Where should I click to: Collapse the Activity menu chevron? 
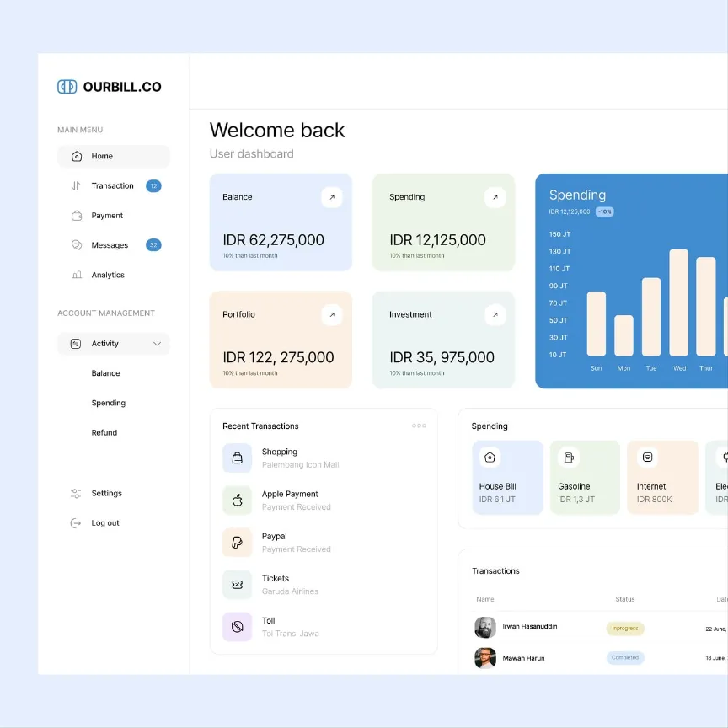coord(157,344)
